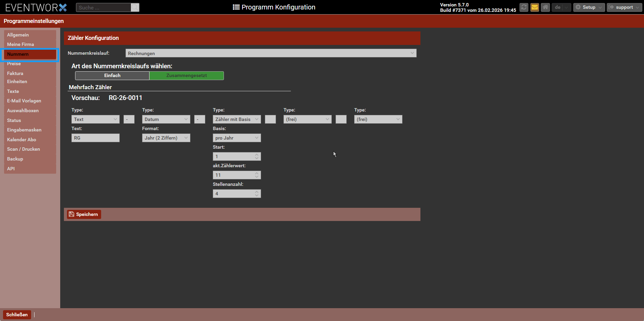Open the Setup gear menu
Image resolution: width=644 pixels, height=321 pixels.
(x=589, y=7)
